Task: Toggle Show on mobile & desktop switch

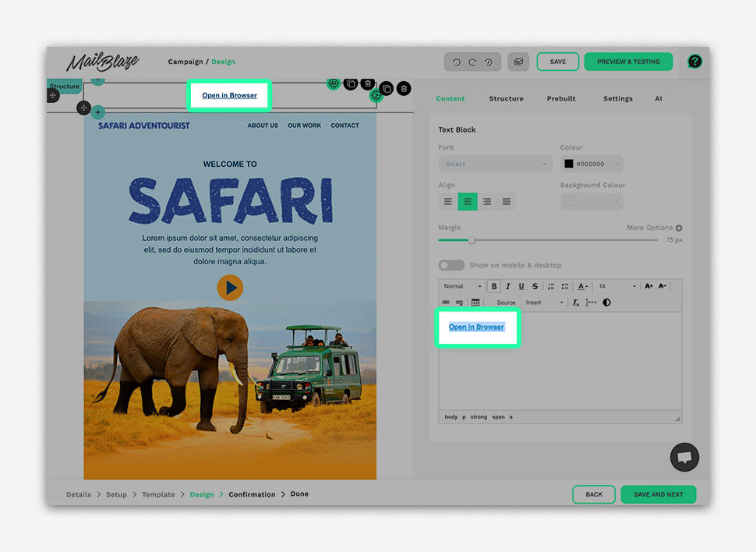Action: (x=451, y=265)
